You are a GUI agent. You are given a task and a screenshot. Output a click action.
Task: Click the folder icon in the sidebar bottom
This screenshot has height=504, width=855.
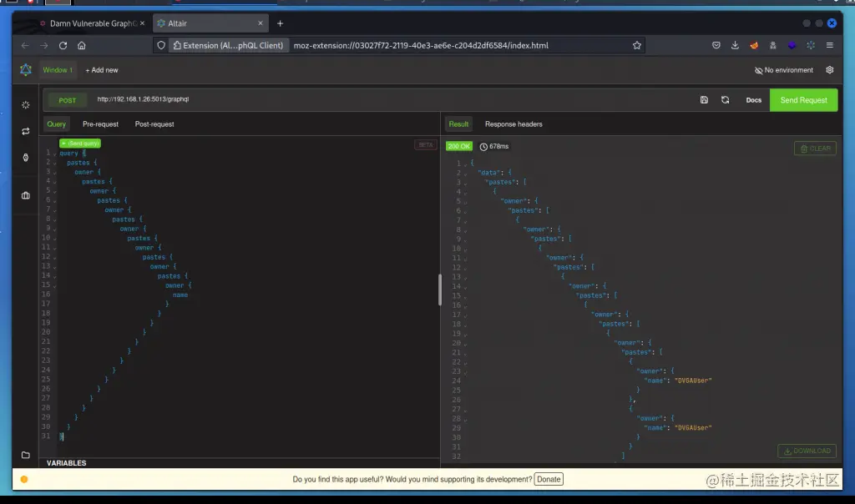click(x=26, y=455)
